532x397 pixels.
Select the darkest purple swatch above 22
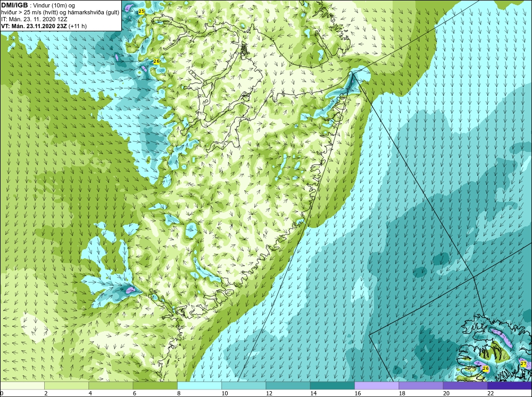tap(510, 386)
